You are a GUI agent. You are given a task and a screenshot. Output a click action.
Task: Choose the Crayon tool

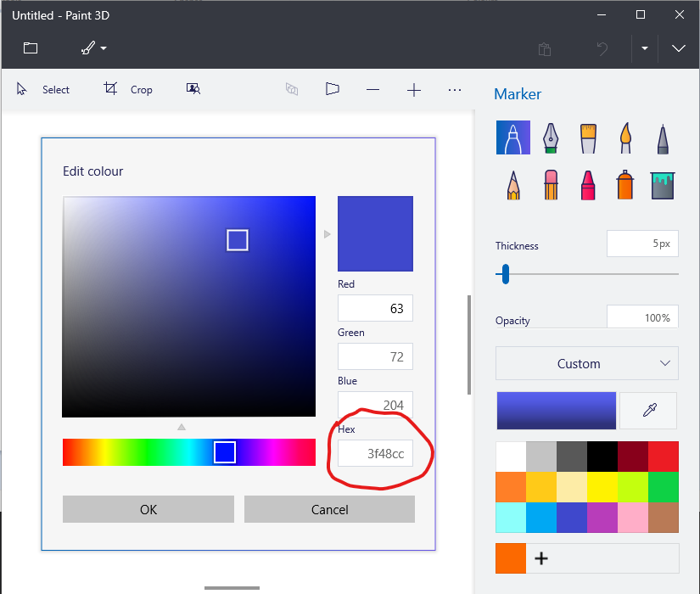click(588, 184)
